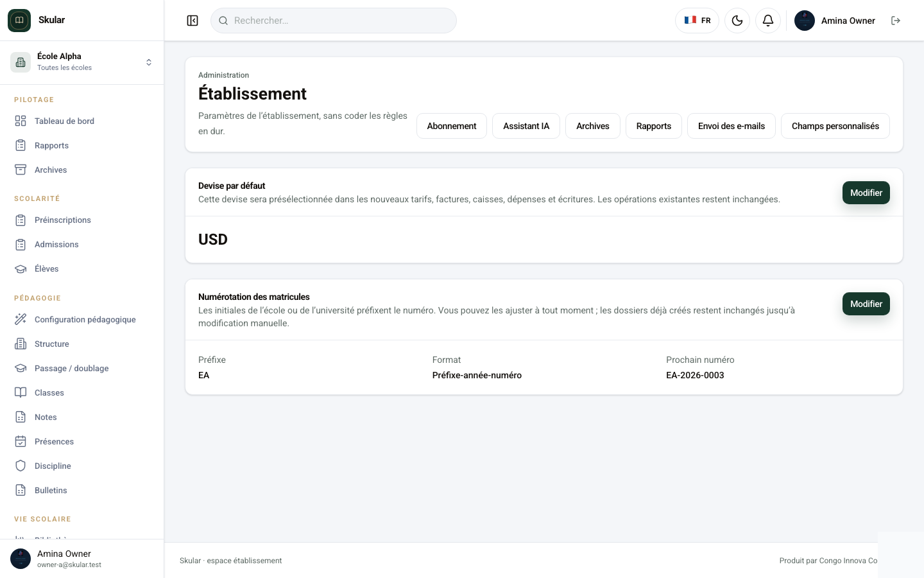Image resolution: width=924 pixels, height=578 pixels.
Task: Open the FR language selector
Action: 697,21
